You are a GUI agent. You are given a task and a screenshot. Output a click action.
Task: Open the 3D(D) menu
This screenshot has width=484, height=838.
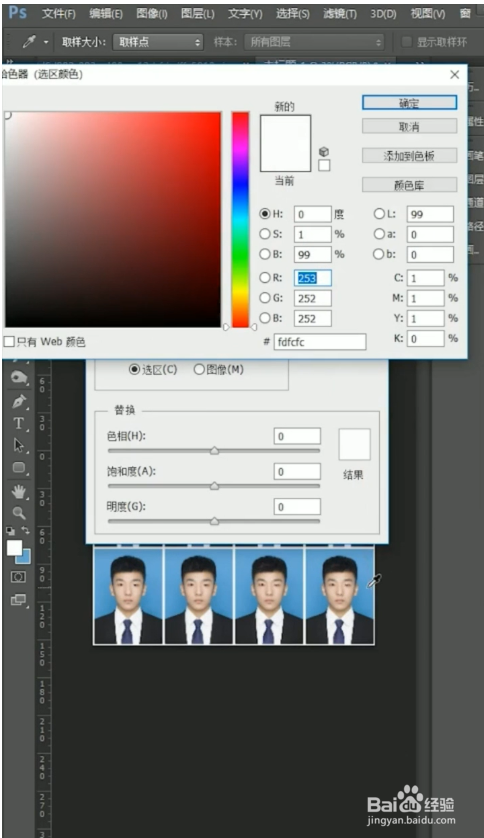point(384,13)
